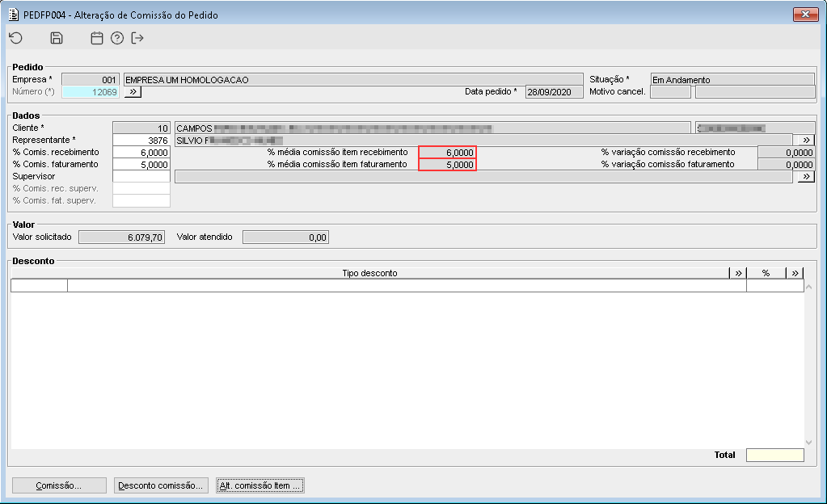The width and height of the screenshot is (827, 504).
Task: Click Data pedido field 28/09/2020
Action: [x=554, y=92]
